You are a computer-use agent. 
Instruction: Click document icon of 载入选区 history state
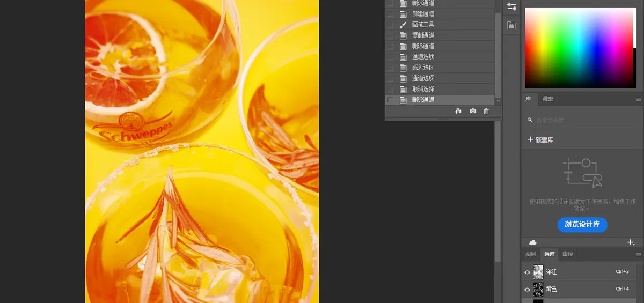(x=403, y=68)
